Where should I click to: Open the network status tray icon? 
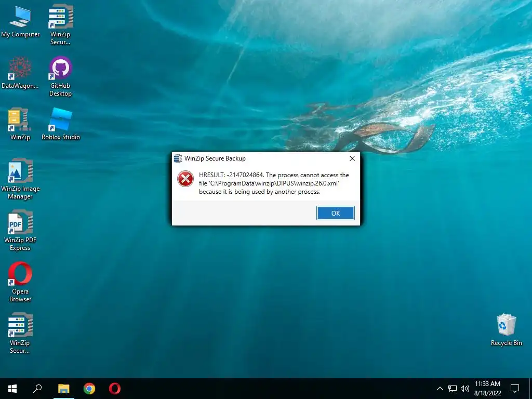pyautogui.click(x=453, y=389)
